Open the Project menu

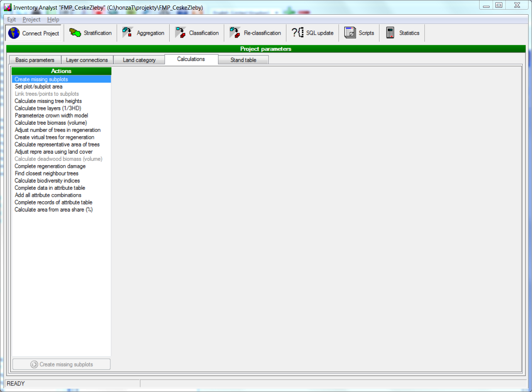click(31, 20)
